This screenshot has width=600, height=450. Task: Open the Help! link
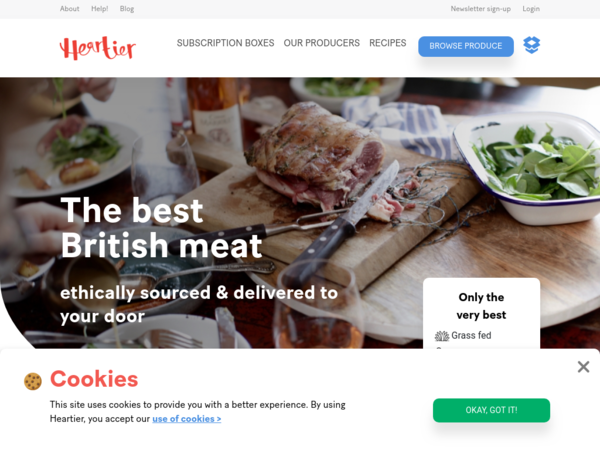click(99, 9)
